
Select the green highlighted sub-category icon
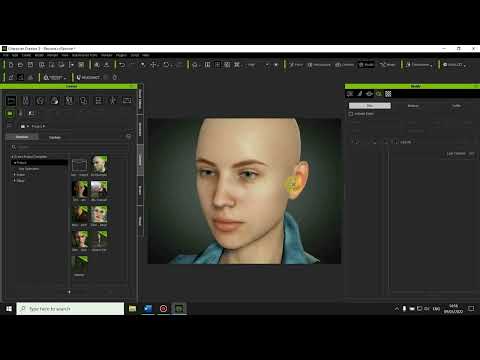point(10,114)
